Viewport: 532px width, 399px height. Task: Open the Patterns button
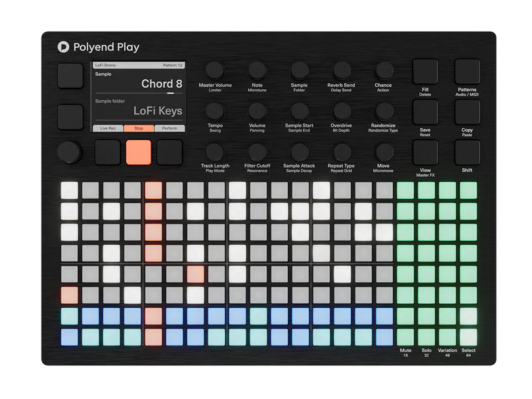467,72
